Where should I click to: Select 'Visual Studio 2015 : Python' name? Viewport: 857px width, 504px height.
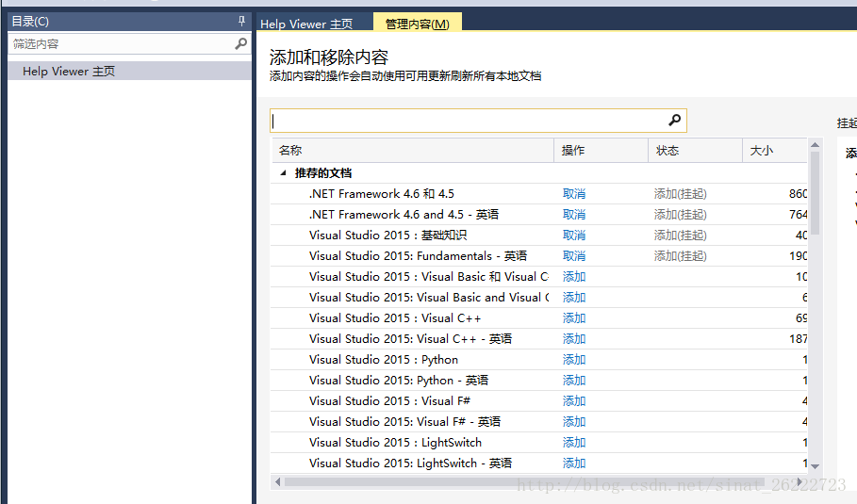[x=384, y=360]
